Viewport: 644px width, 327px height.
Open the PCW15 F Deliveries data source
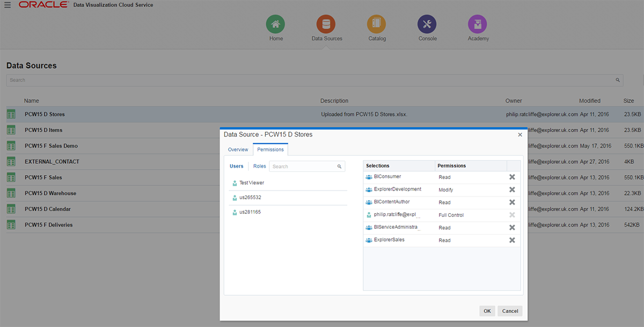pyautogui.click(x=49, y=225)
